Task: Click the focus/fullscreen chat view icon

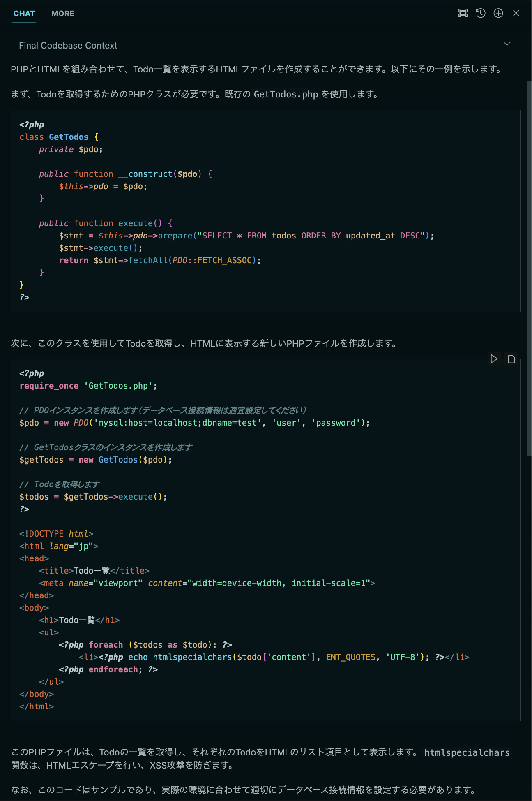Action: [x=463, y=13]
